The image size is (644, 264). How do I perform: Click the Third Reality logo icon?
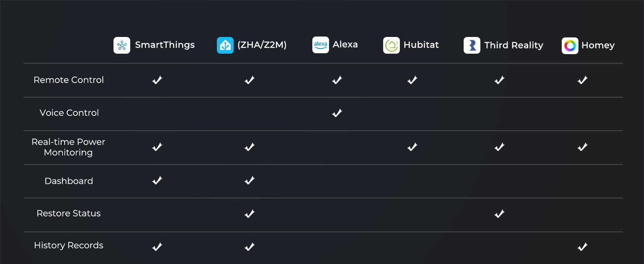[472, 45]
